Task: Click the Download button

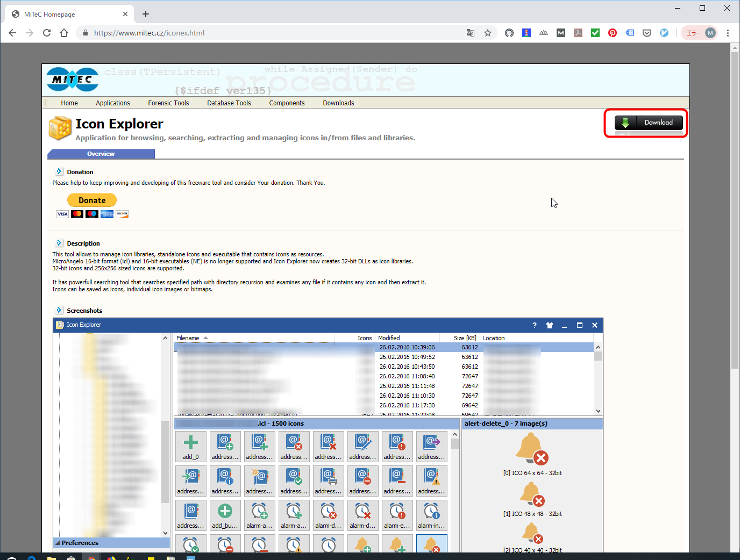Action: (x=649, y=123)
